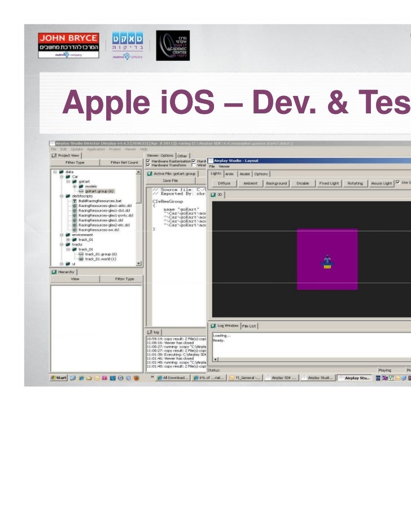This screenshot has width=411, height=532.
Task: Click the Airplay Studio - Layout title bar icon
Action: click(x=211, y=160)
